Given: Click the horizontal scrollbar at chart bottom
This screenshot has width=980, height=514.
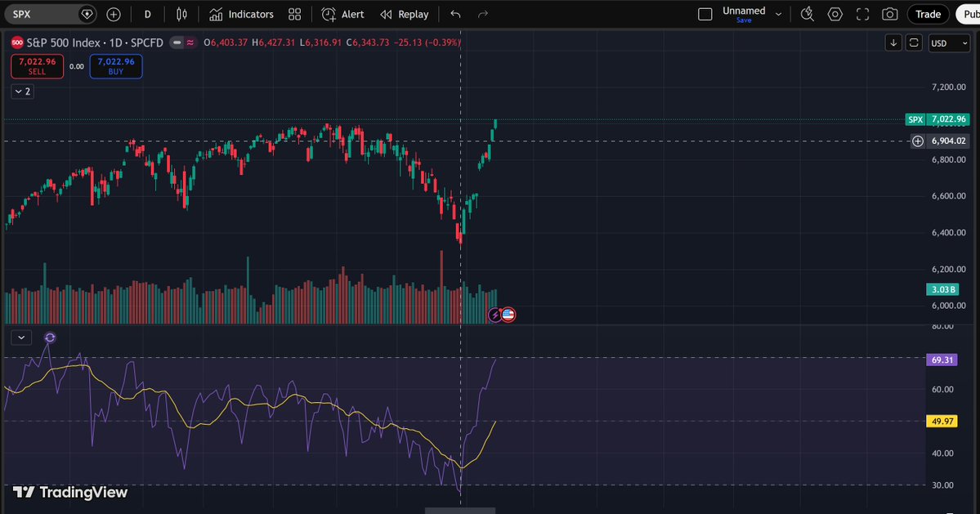Looking at the screenshot, I should 460,510.
